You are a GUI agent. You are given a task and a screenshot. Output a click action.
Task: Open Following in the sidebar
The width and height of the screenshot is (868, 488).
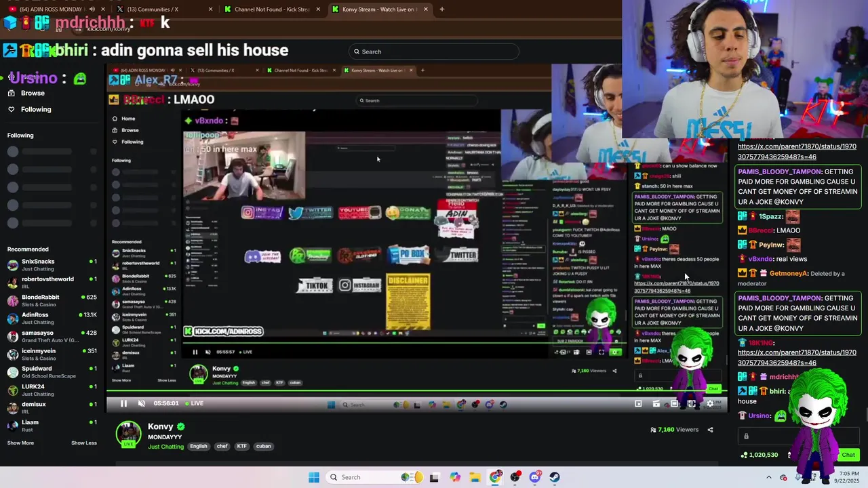click(36, 109)
